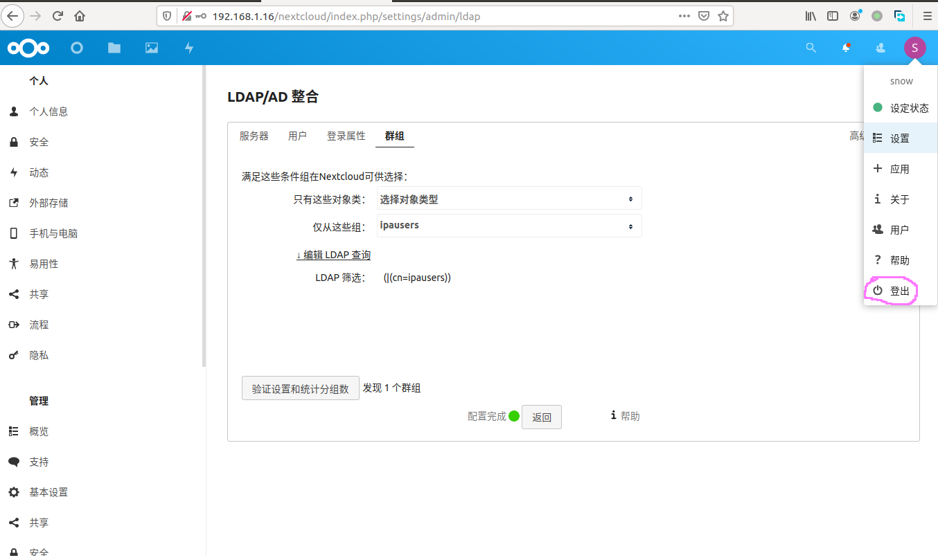Click the help info icon near 帮助

(614, 415)
